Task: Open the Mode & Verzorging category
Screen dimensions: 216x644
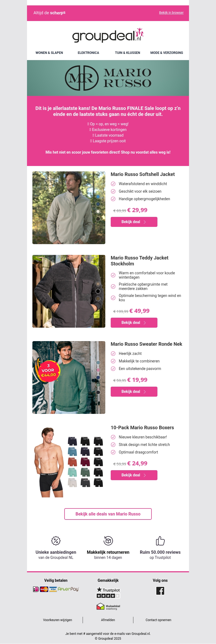Action: pos(167,53)
